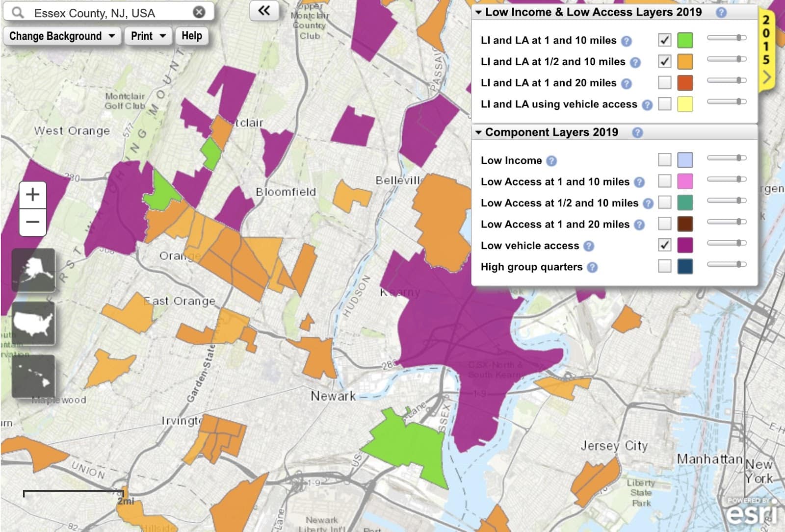Uncheck LI and LA at 1 and 10 miles

[664, 40]
